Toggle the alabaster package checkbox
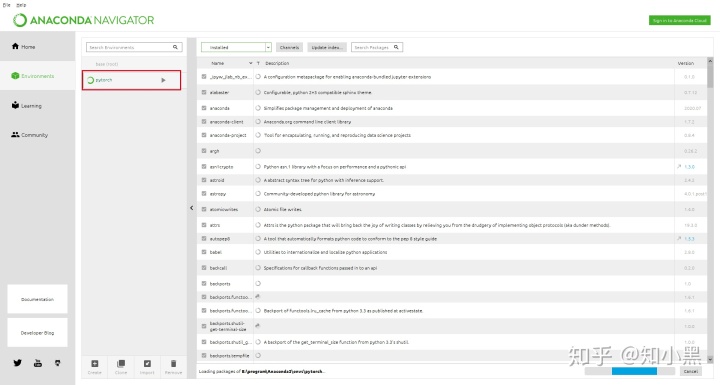720x385 pixels. pyautogui.click(x=204, y=92)
